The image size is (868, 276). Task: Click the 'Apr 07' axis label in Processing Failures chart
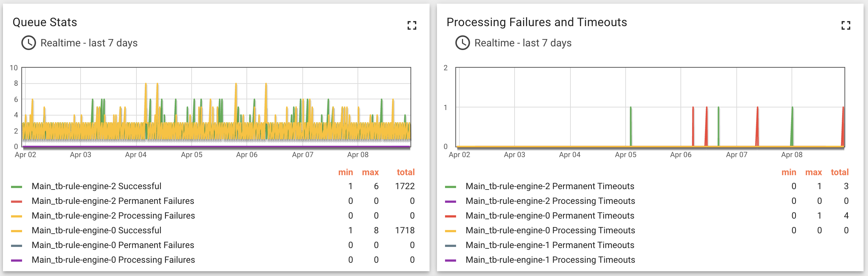(x=737, y=155)
